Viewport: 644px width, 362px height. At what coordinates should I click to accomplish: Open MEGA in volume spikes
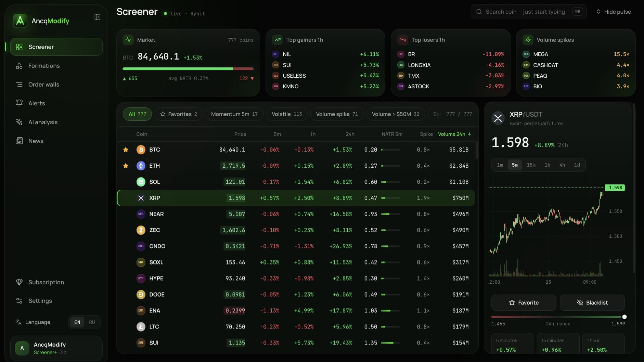pyautogui.click(x=576, y=54)
